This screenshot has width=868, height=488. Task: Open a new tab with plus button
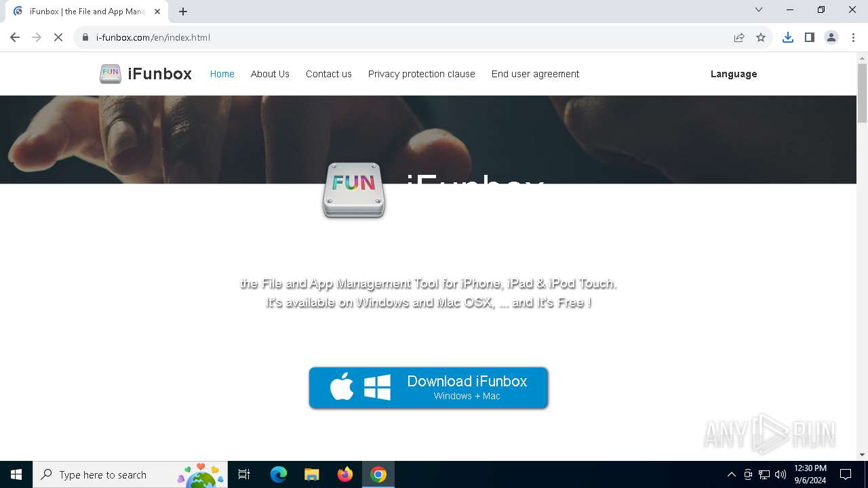tap(183, 12)
